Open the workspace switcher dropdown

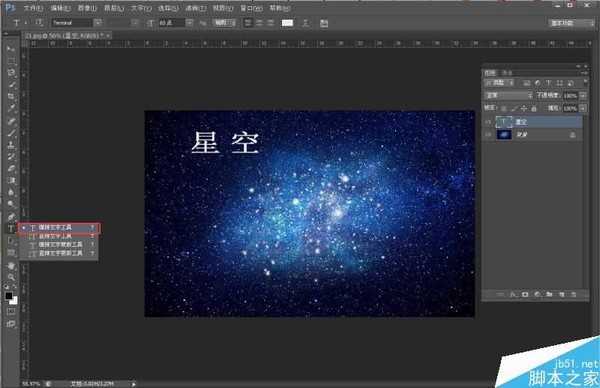(x=571, y=23)
